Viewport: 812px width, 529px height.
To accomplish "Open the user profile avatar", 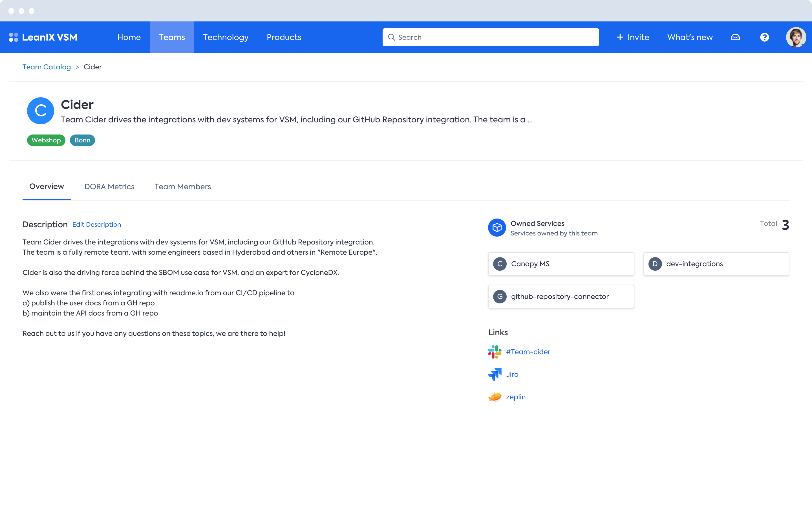I will 796,37.
